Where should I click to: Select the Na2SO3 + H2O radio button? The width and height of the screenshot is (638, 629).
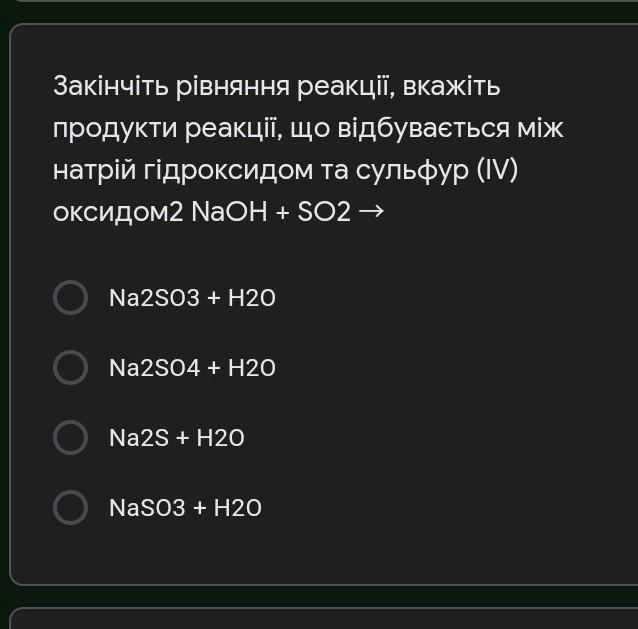(70, 297)
